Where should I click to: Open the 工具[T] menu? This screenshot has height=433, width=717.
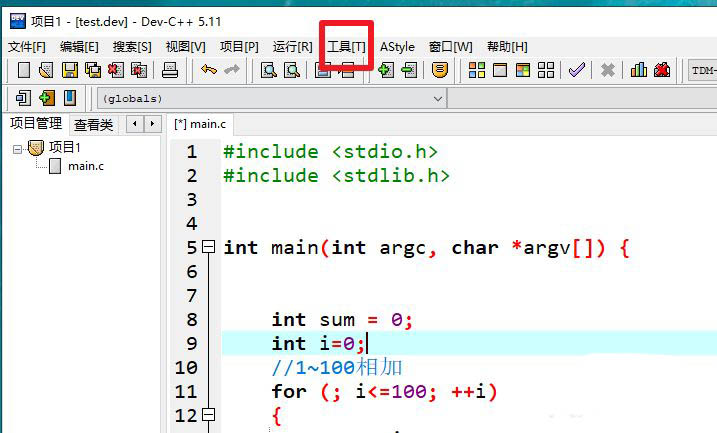tap(346, 47)
